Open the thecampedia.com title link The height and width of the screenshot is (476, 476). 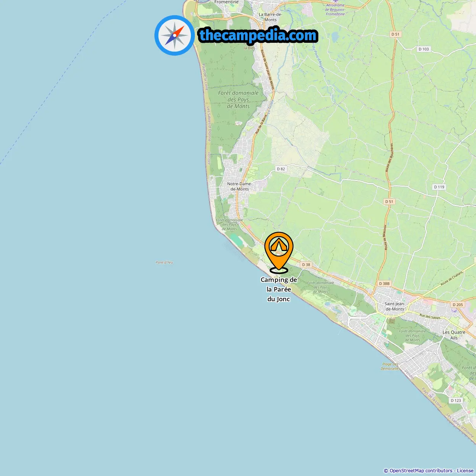[x=258, y=35]
